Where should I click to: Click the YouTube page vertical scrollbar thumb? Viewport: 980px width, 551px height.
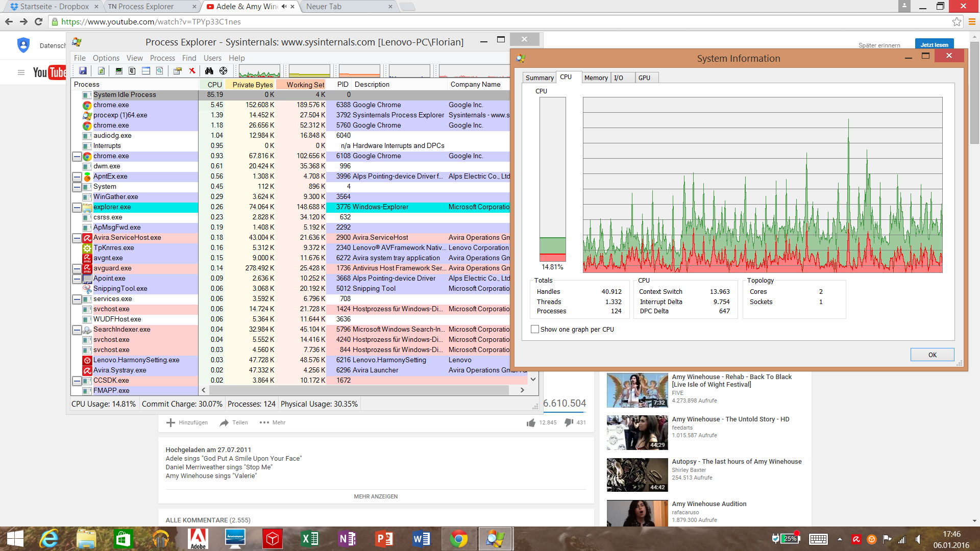[x=975, y=92]
